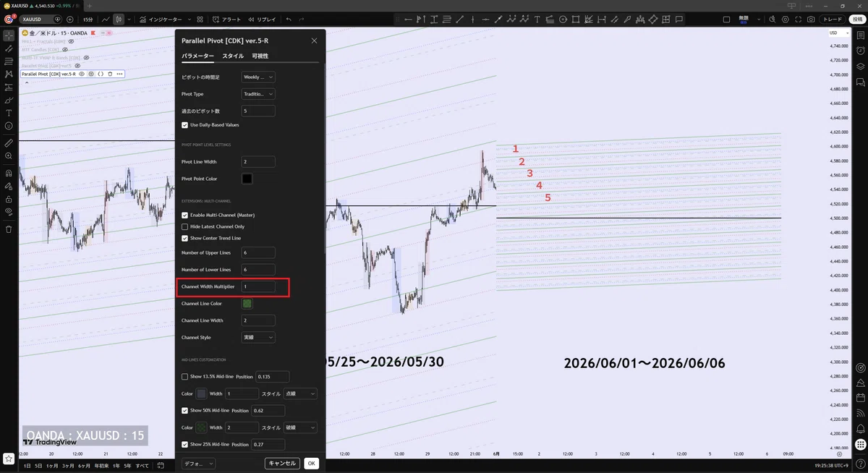
Task: Open more options dots for Parallel Pivot legend
Action: 119,74
